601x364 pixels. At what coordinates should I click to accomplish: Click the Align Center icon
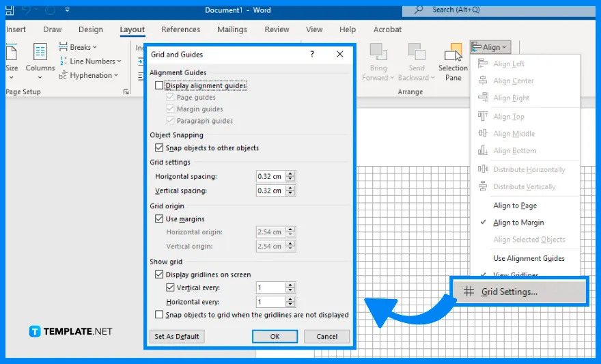[x=483, y=81]
